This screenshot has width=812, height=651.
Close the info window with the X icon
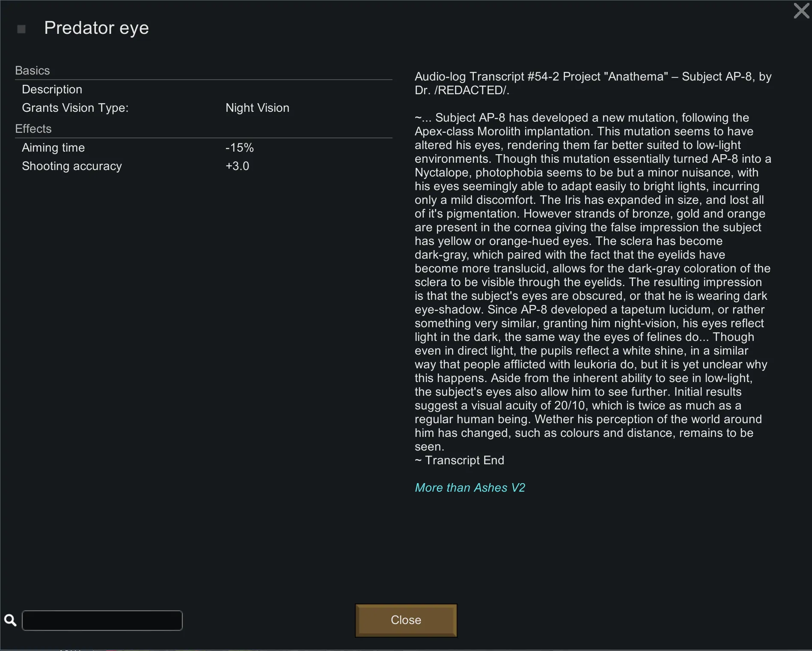coord(801,11)
